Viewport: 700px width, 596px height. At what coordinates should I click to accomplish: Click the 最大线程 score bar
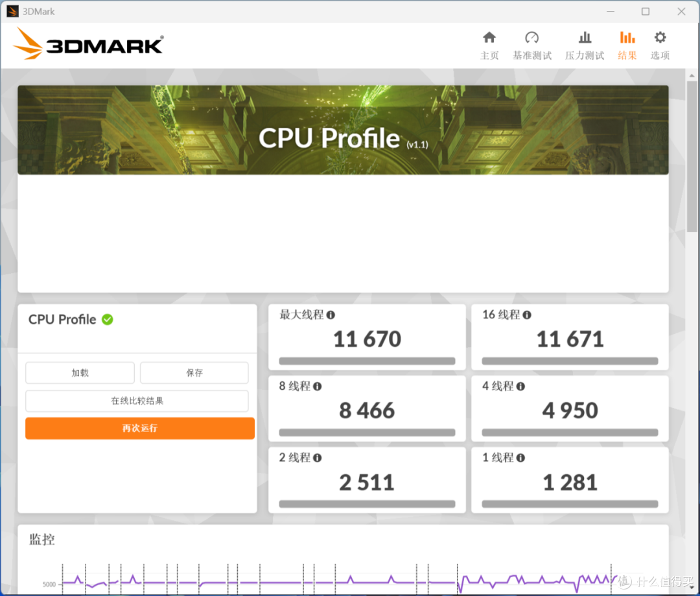tap(367, 361)
